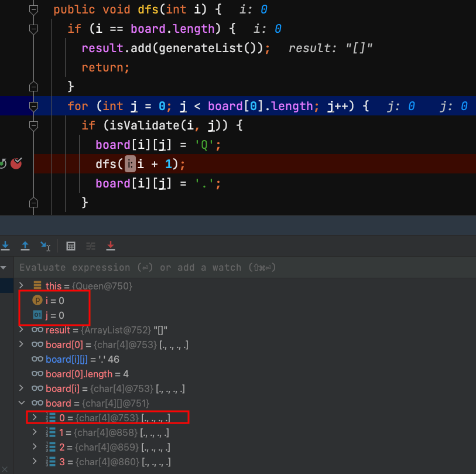Collapse the board char[4][] watch node
The width and height of the screenshot is (476, 474).
(x=22, y=403)
